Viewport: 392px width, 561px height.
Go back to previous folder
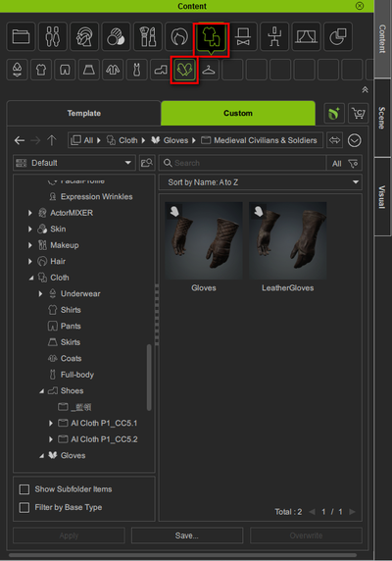20,140
